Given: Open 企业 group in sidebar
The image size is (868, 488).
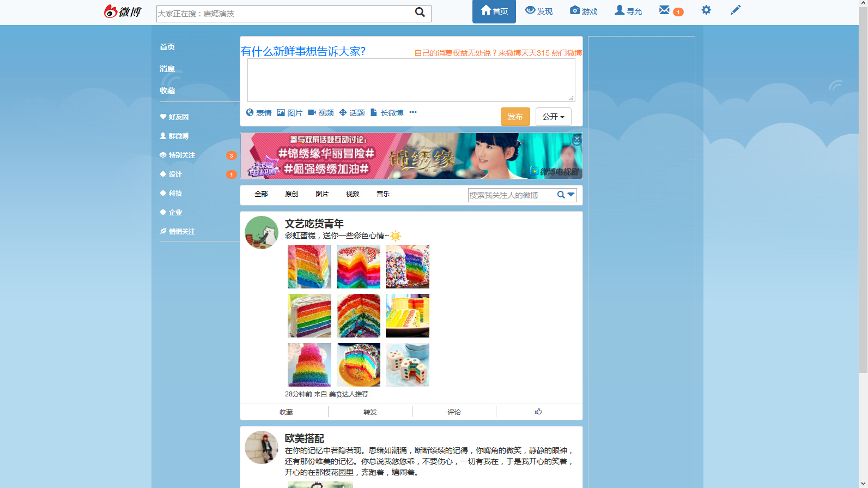Looking at the screenshot, I should tap(171, 212).
